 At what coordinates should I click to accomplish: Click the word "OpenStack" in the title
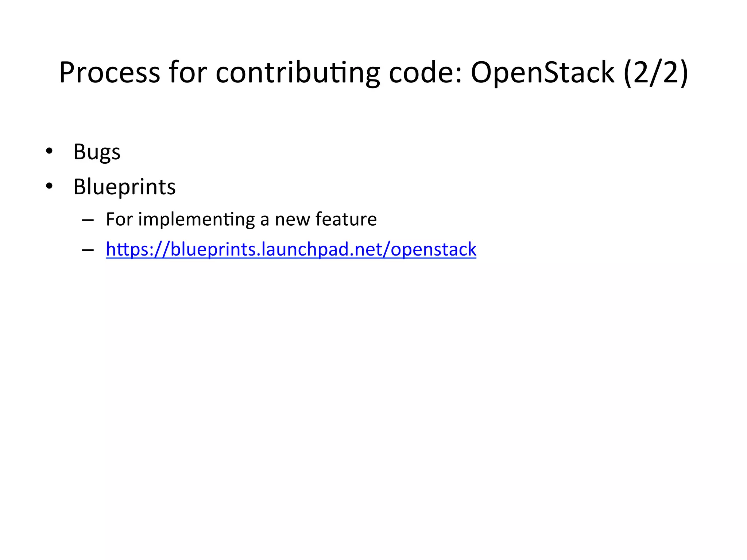(x=542, y=72)
